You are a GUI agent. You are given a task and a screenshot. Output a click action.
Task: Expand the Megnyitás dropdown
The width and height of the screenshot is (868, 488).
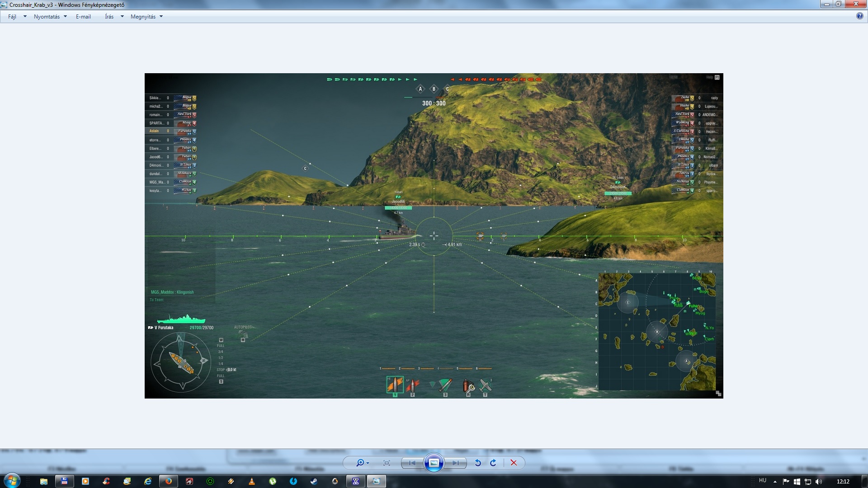coord(146,17)
